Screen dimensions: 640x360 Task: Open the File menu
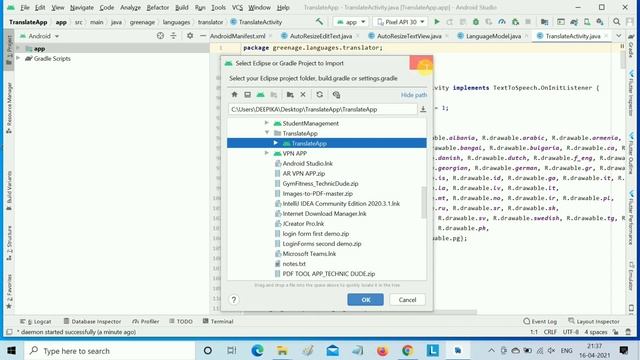click(24, 7)
